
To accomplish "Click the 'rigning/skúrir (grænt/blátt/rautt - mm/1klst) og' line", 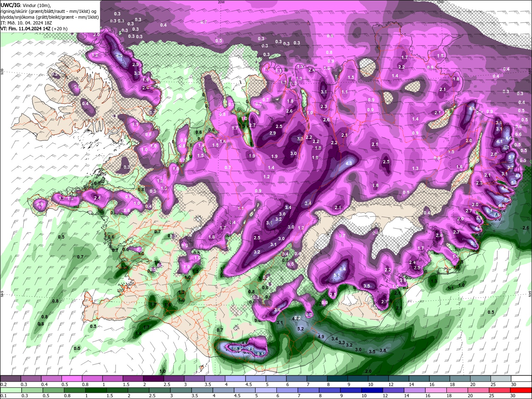I will (49, 11).
